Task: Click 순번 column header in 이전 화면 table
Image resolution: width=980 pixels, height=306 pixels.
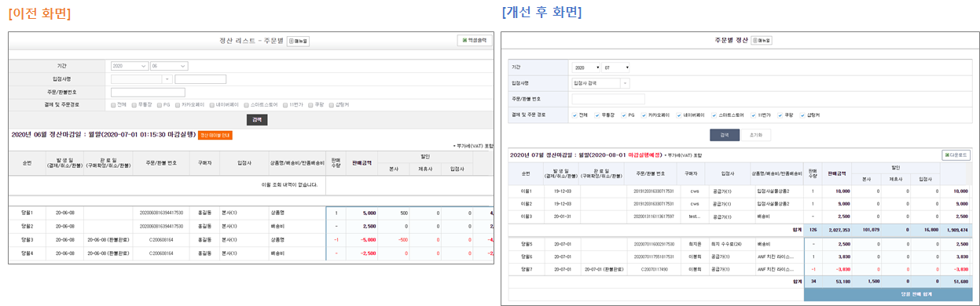Action: pyautogui.click(x=27, y=162)
